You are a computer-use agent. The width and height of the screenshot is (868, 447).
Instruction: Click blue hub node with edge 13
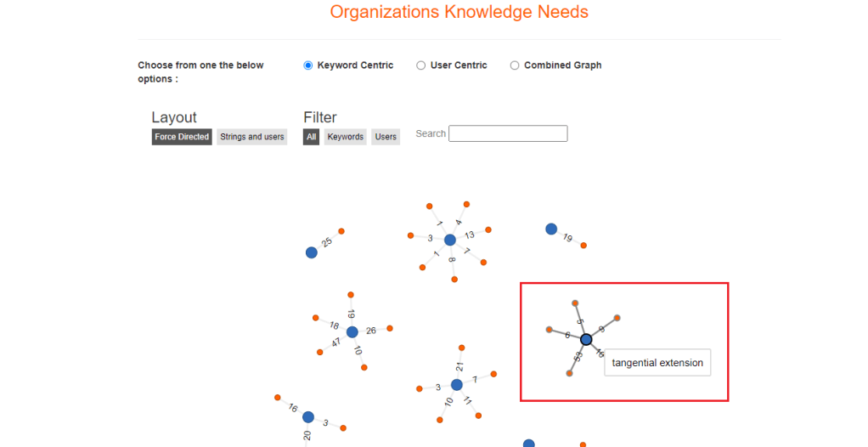click(x=450, y=240)
